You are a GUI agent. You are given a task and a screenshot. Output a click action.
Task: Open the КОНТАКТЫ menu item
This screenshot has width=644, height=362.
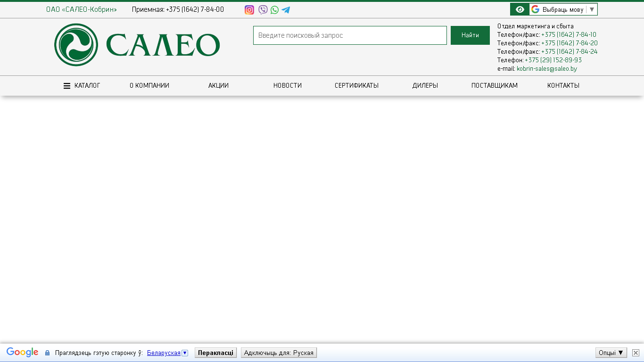tap(563, 86)
